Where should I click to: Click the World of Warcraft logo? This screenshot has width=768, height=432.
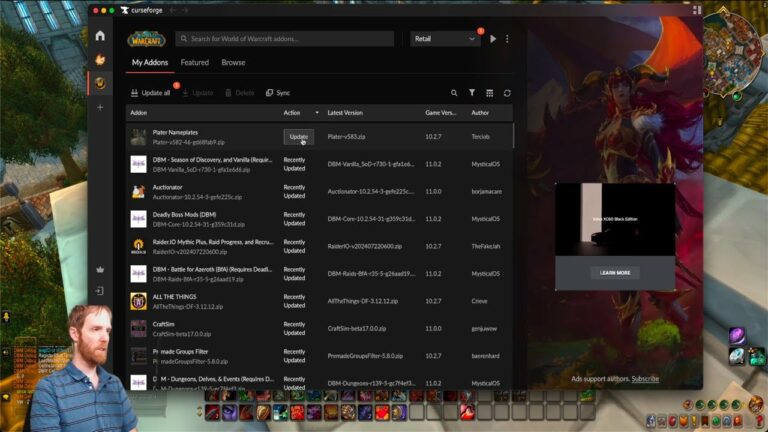146,39
